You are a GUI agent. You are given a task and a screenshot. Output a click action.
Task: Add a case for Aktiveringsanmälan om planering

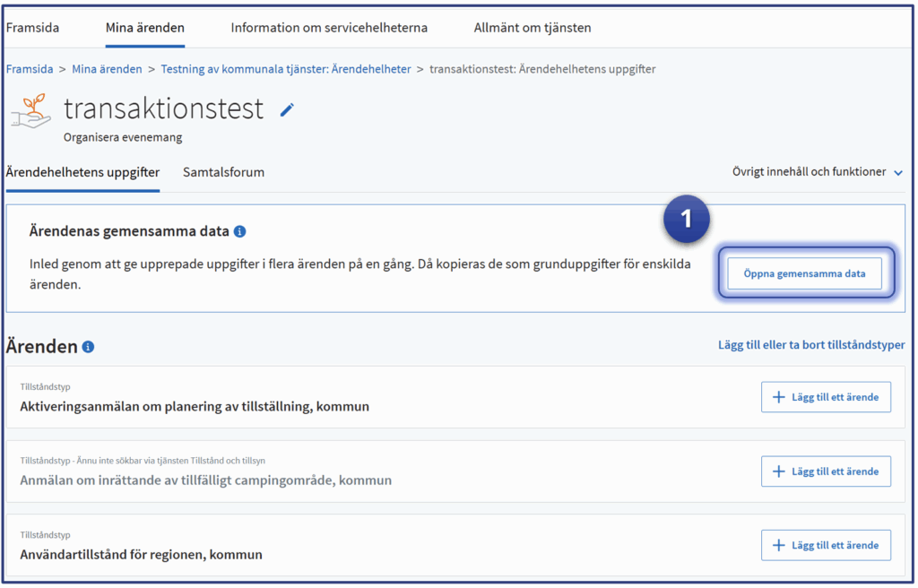pos(826,397)
